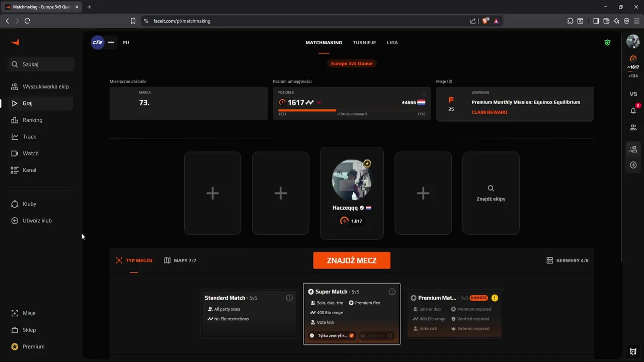This screenshot has height=362, width=644.
Task: Open Wyszukiwarka ekip in the sidebar
Action: click(x=40, y=86)
